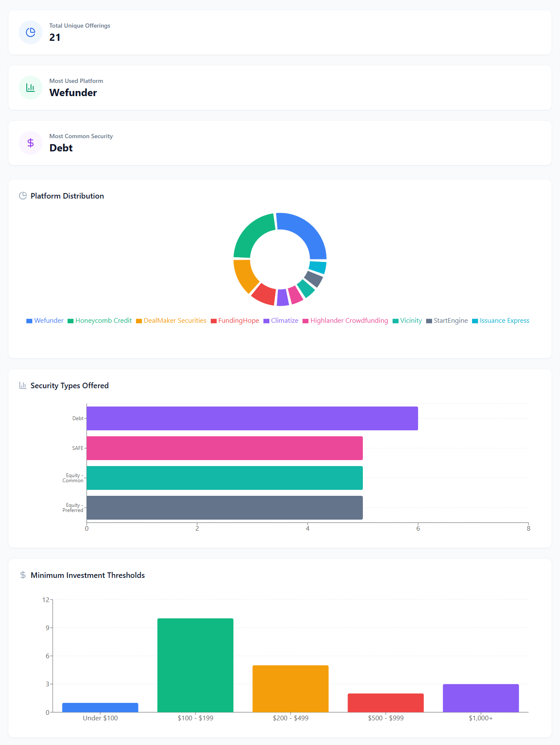This screenshot has width=560, height=745.
Task: Click the blue Under $100 bar
Action: (x=100, y=708)
